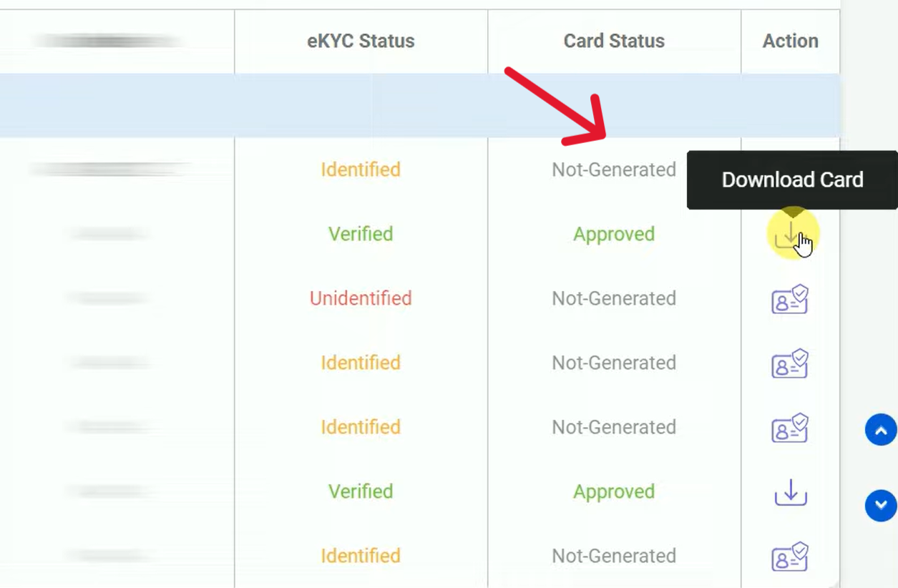Select the Action column header
The width and height of the screenshot is (898, 588).
pyautogui.click(x=790, y=41)
